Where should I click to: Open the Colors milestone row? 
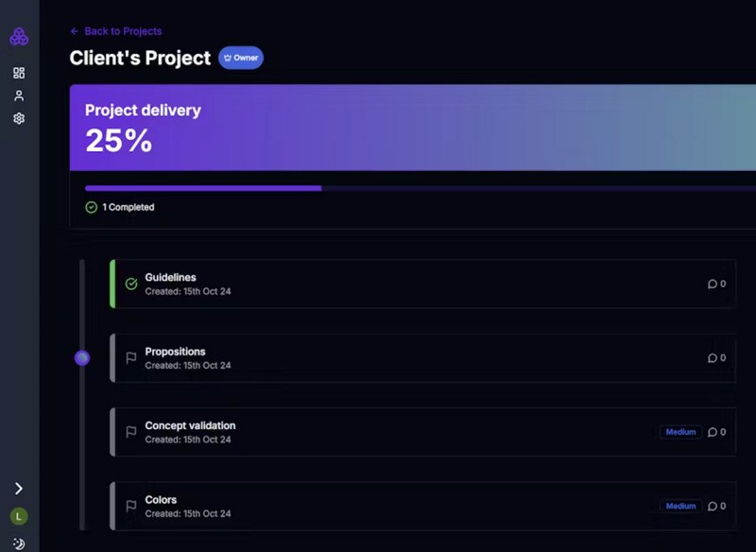(378, 506)
